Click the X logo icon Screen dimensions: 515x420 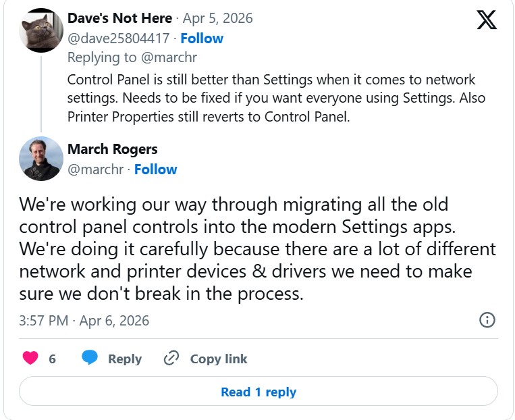487,20
